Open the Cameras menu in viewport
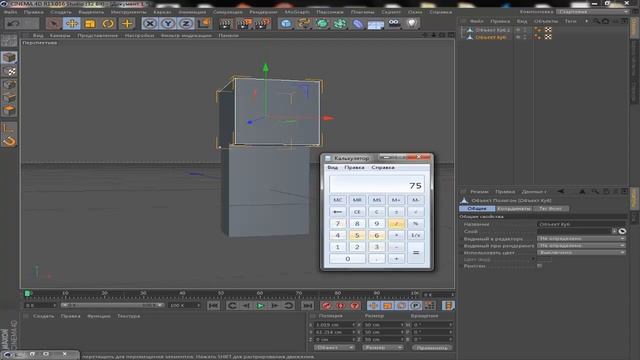640x360 pixels. (60, 36)
